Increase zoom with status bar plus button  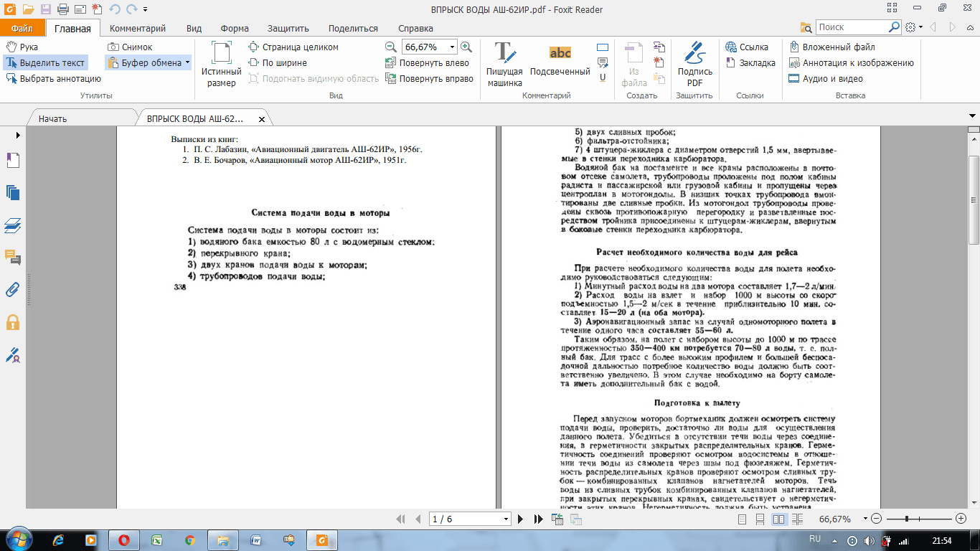point(961,519)
